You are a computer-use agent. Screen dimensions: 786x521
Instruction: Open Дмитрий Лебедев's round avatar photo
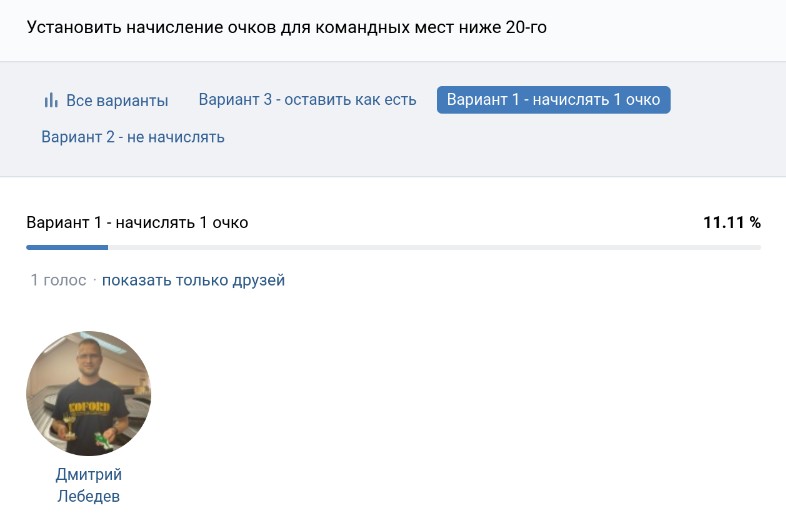[x=88, y=393]
